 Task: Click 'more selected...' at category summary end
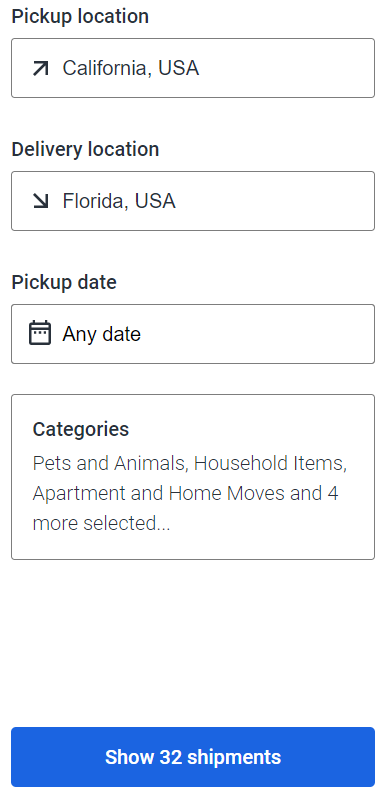[101, 523]
